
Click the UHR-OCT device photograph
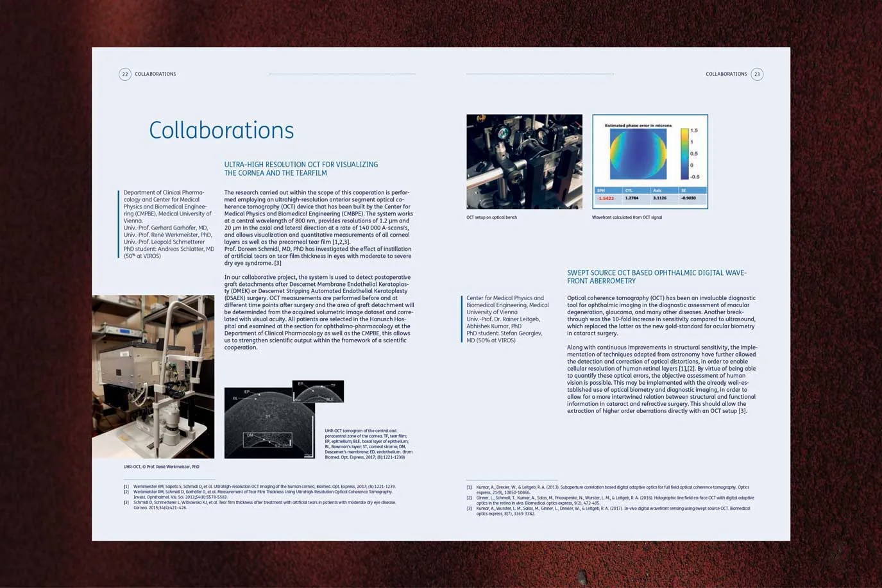(x=153, y=376)
